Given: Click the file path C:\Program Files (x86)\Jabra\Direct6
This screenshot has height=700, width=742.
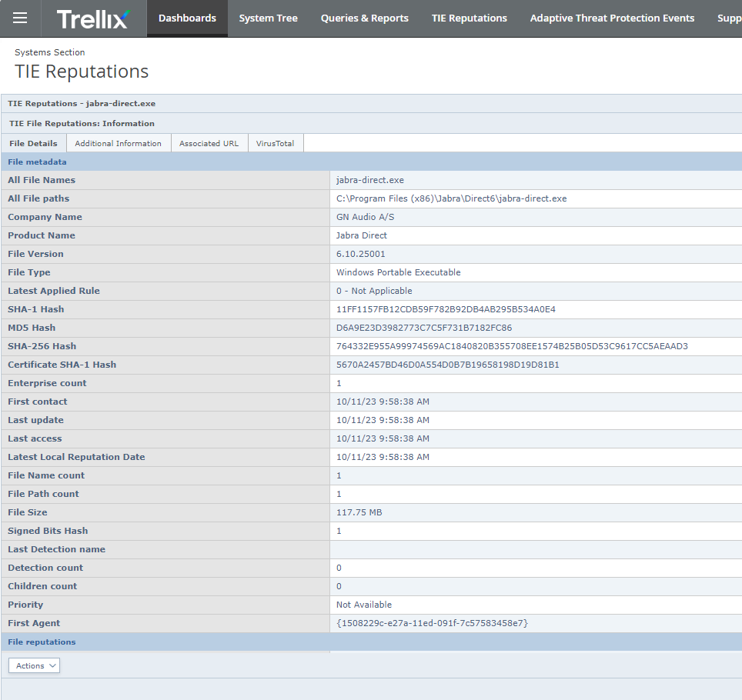Looking at the screenshot, I should coord(452,198).
